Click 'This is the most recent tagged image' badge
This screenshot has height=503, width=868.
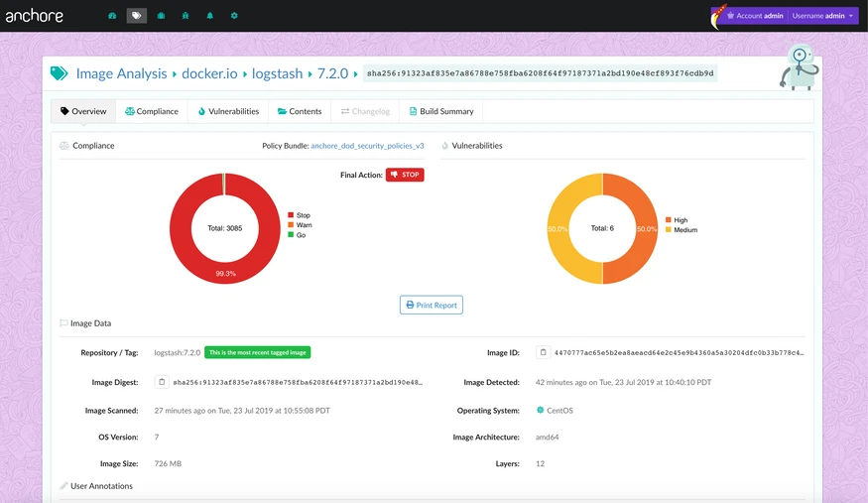tap(257, 352)
